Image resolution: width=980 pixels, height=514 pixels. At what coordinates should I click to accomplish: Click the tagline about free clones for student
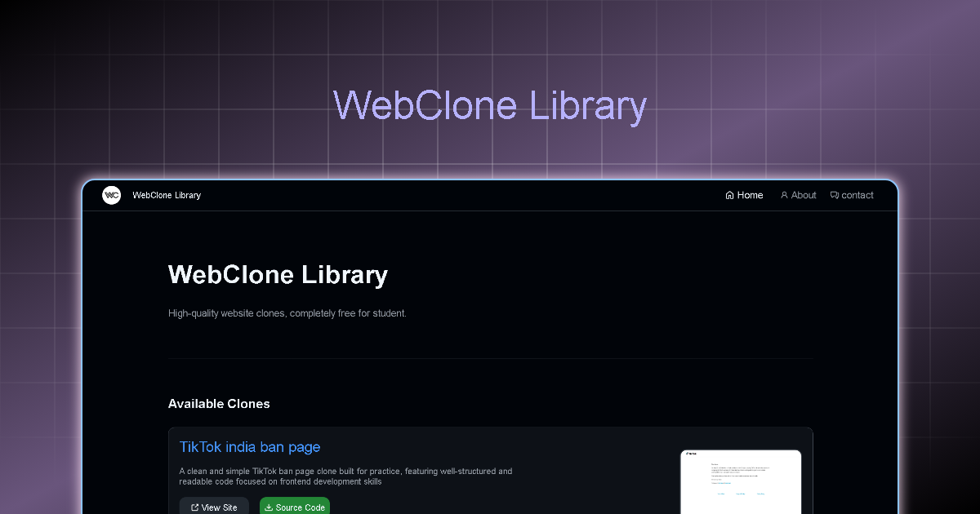point(287,313)
